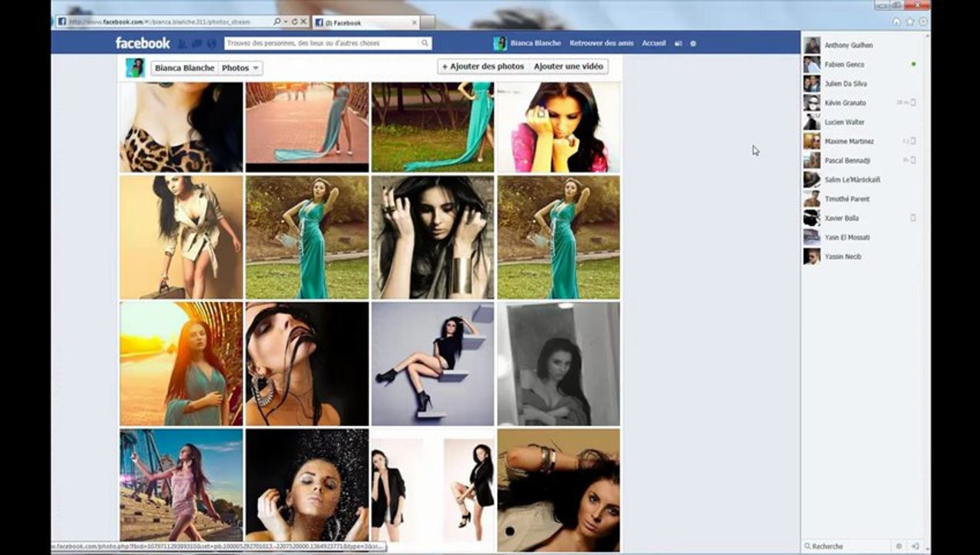
Task: Open sunset orange-toned photo thumbnail
Action: (x=181, y=363)
